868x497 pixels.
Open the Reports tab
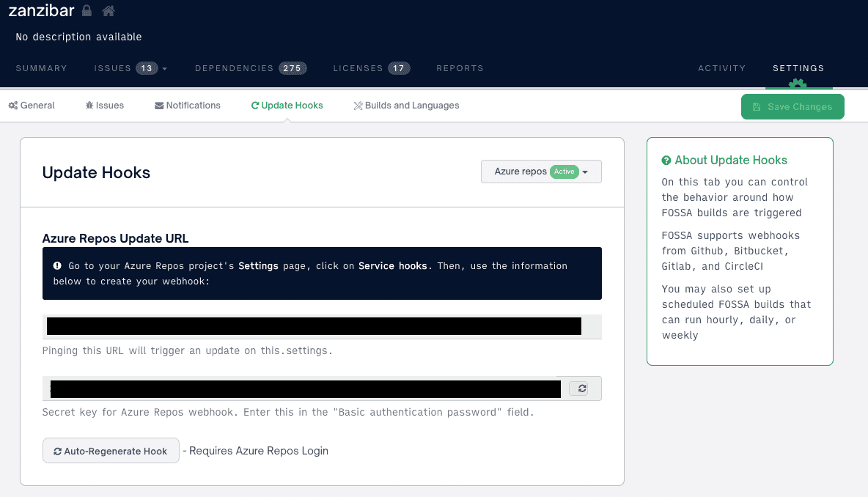click(x=460, y=68)
